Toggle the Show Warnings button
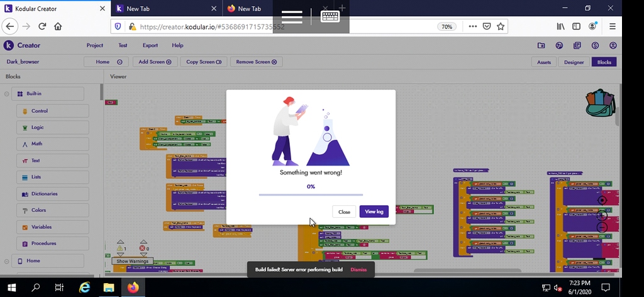Image resolution: width=644 pixels, height=297 pixels. pyautogui.click(x=132, y=261)
